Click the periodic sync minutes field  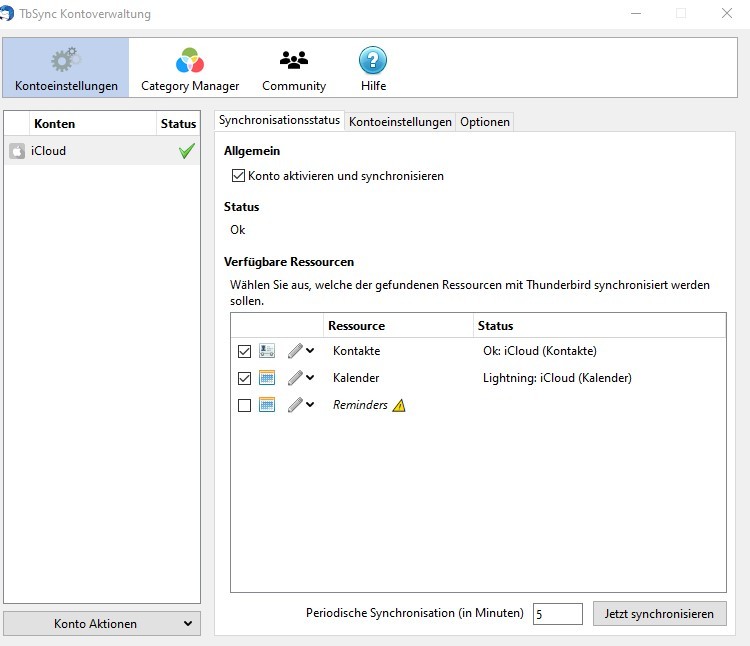point(557,613)
